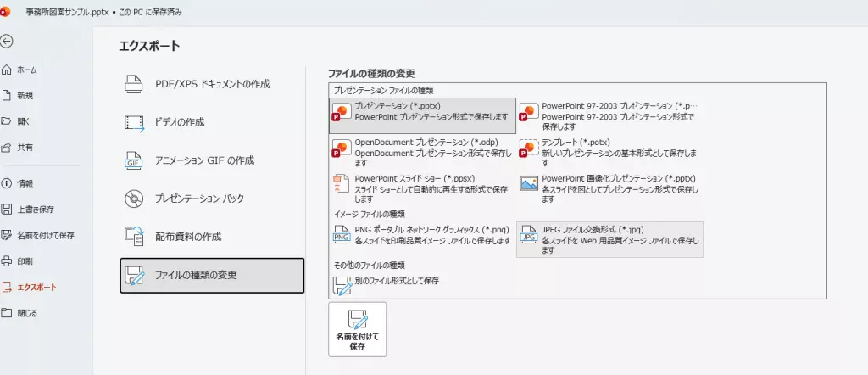This screenshot has width=868, height=375.
Task: Click the New (新規) page icon
Action: point(7,95)
